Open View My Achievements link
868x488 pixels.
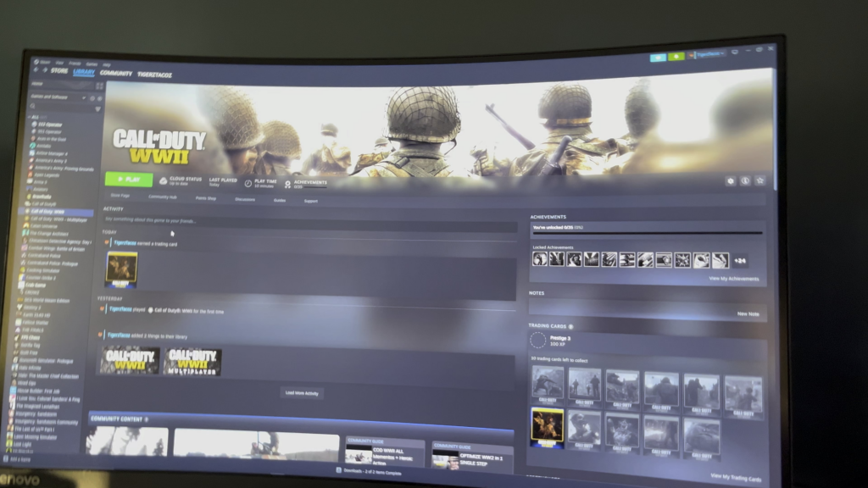(x=733, y=278)
